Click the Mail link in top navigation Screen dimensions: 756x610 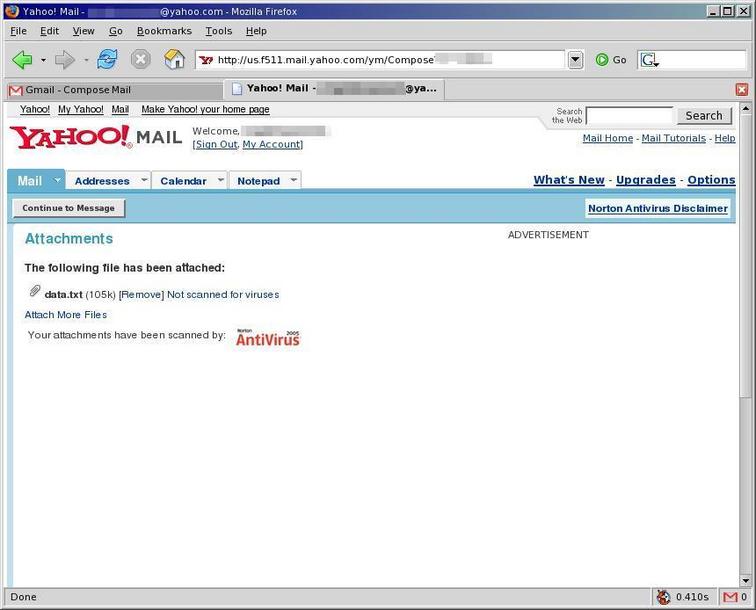click(x=120, y=109)
